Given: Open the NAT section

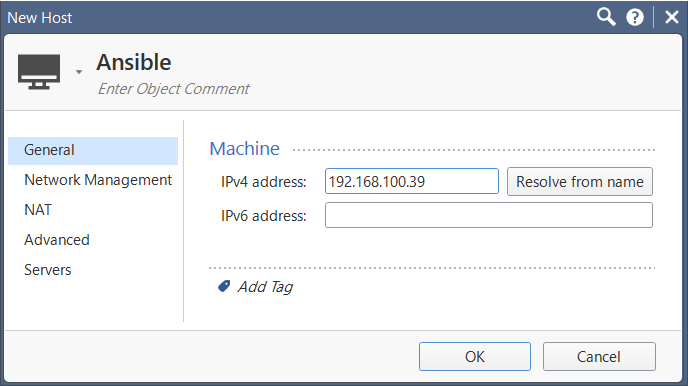Looking at the screenshot, I should point(38,210).
